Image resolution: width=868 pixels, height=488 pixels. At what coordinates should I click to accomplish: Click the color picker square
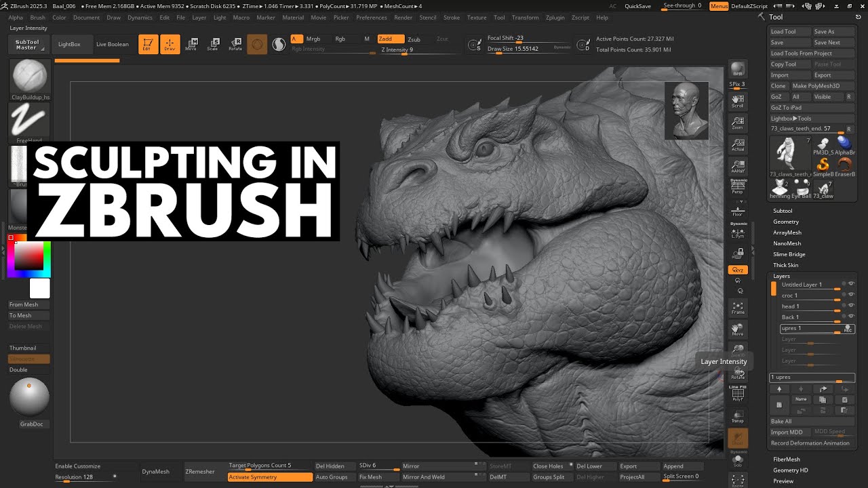(28, 256)
